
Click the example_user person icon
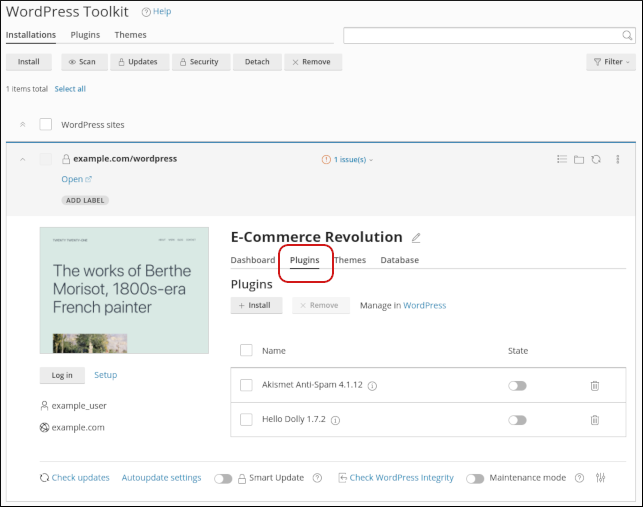[44, 406]
